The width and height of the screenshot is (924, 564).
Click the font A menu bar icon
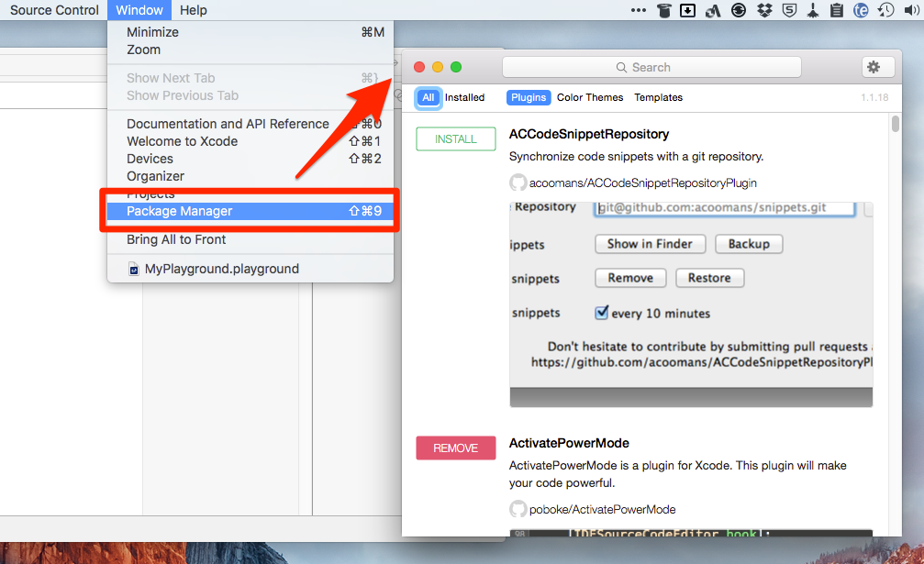coord(713,10)
